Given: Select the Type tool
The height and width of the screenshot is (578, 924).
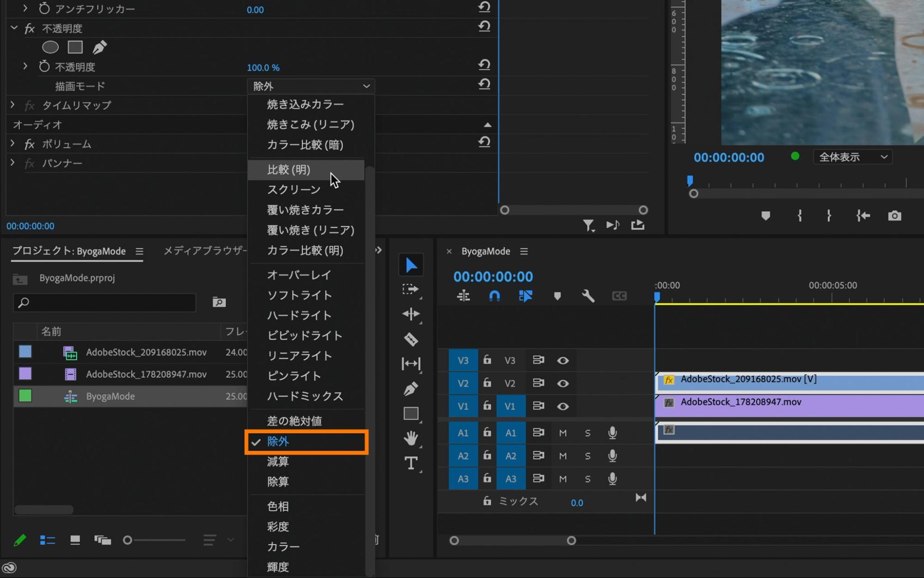Looking at the screenshot, I should pos(410,463).
